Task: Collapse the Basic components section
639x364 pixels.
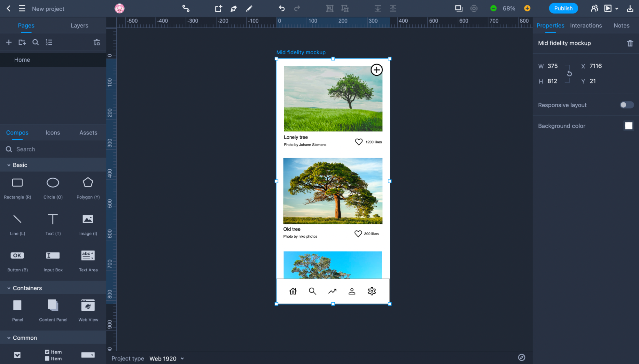Action: point(9,165)
